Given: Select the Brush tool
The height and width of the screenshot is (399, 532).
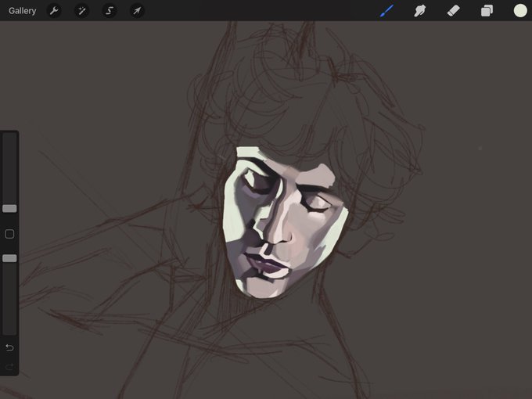Looking at the screenshot, I should [386, 10].
